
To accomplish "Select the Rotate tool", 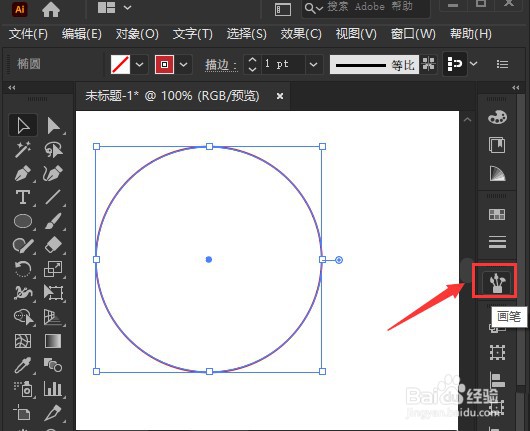I will [23, 269].
